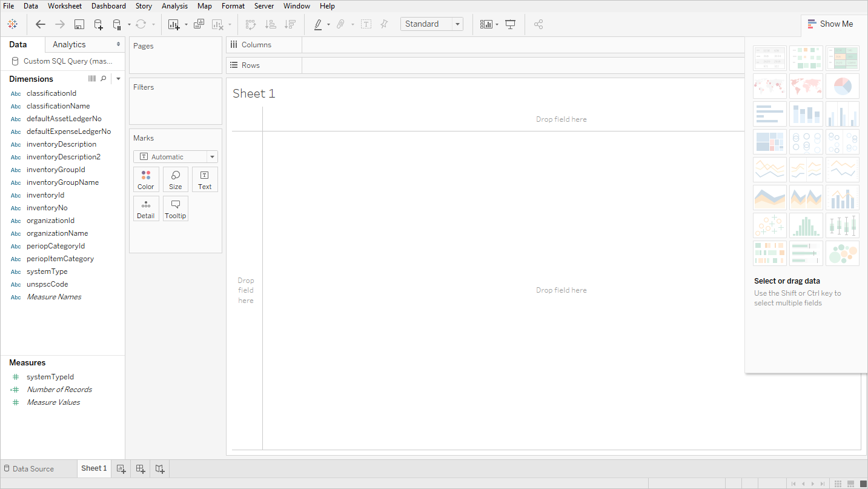868x489 pixels.
Task: Click the refresh/run update icon
Action: [x=141, y=24]
